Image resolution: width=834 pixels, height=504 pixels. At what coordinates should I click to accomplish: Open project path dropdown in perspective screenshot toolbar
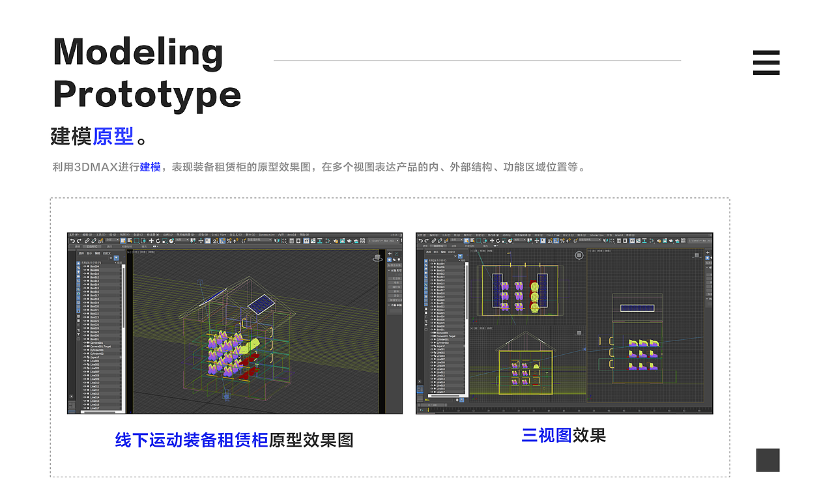[384, 241]
